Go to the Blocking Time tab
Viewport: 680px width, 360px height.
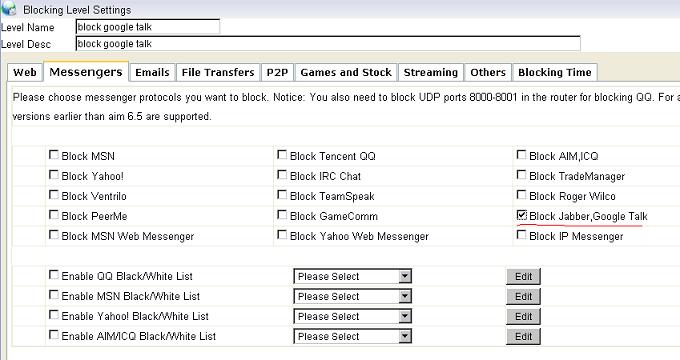point(555,72)
